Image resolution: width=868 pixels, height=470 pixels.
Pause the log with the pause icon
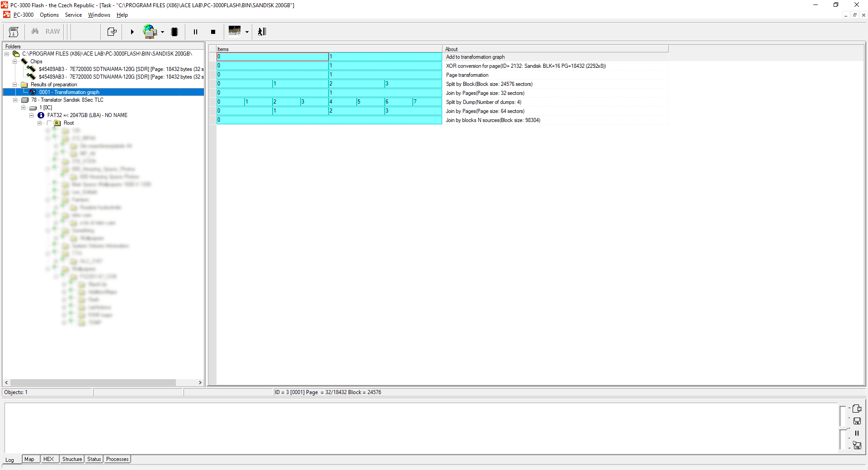click(x=857, y=433)
